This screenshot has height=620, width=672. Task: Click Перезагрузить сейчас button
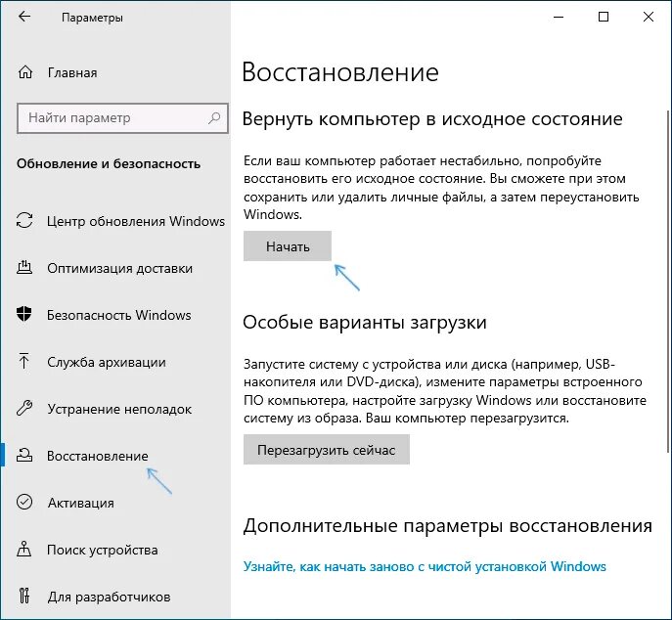[327, 450]
